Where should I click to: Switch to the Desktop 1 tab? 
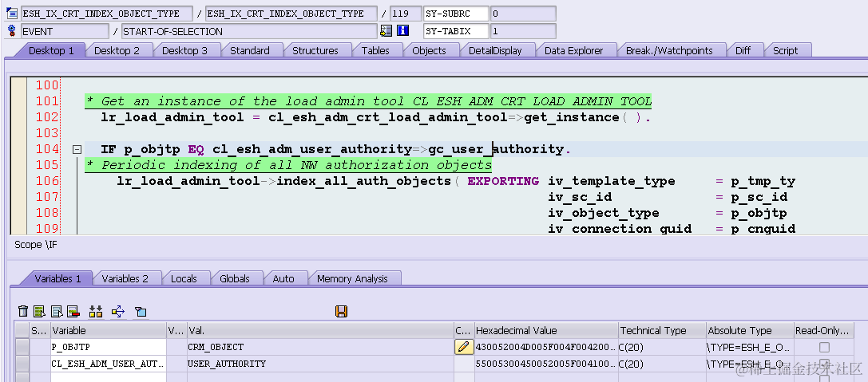click(x=51, y=50)
